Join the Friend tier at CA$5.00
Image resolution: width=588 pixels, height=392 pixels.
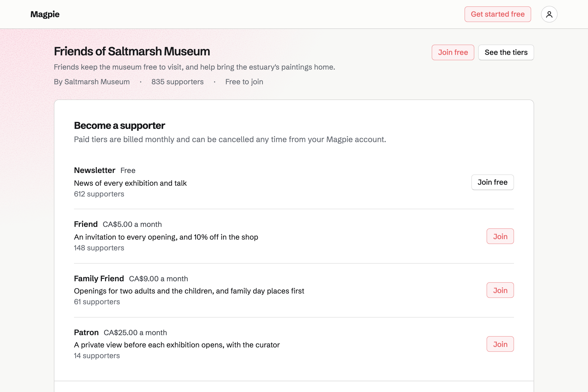[500, 236]
